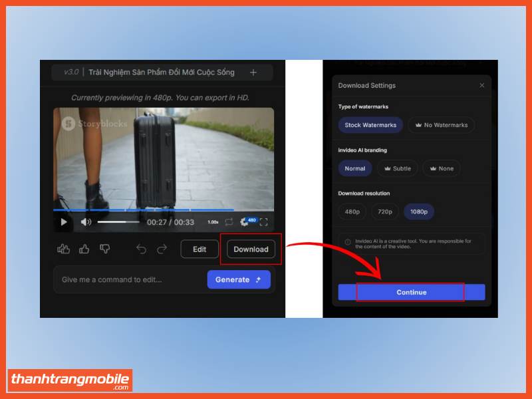Play the video preview

(x=64, y=222)
